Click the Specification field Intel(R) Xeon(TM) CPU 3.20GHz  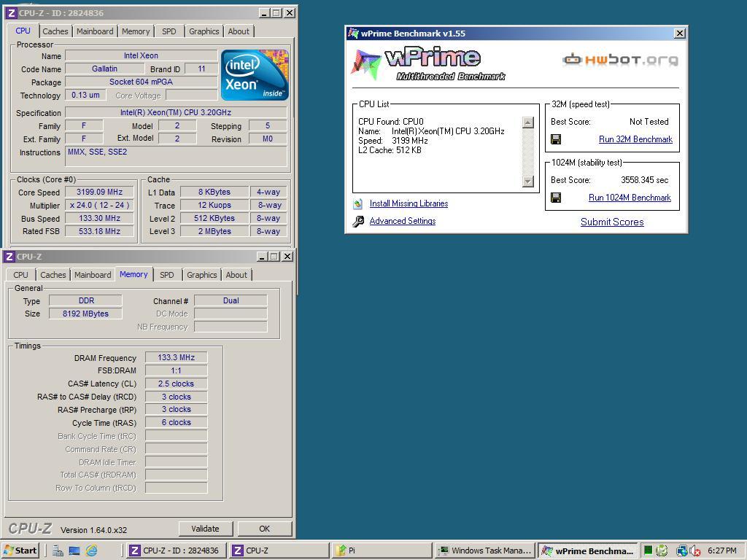point(176,112)
